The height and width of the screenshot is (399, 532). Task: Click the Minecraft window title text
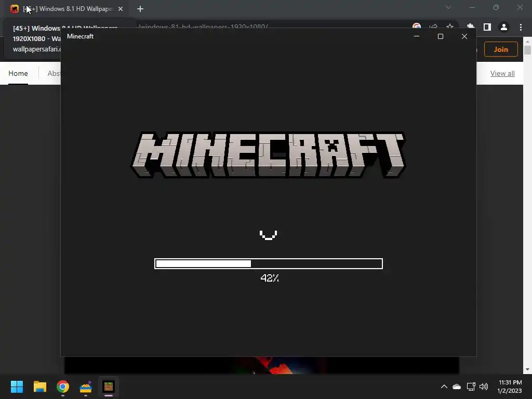(80, 36)
